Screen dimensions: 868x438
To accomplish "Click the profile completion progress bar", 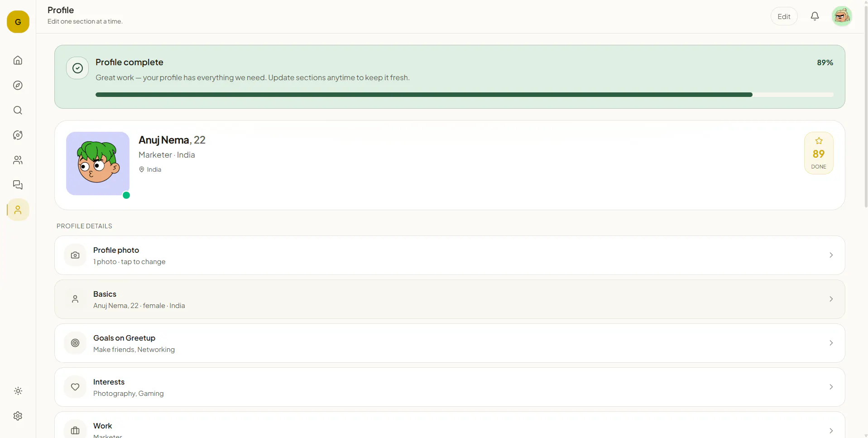I will (464, 95).
